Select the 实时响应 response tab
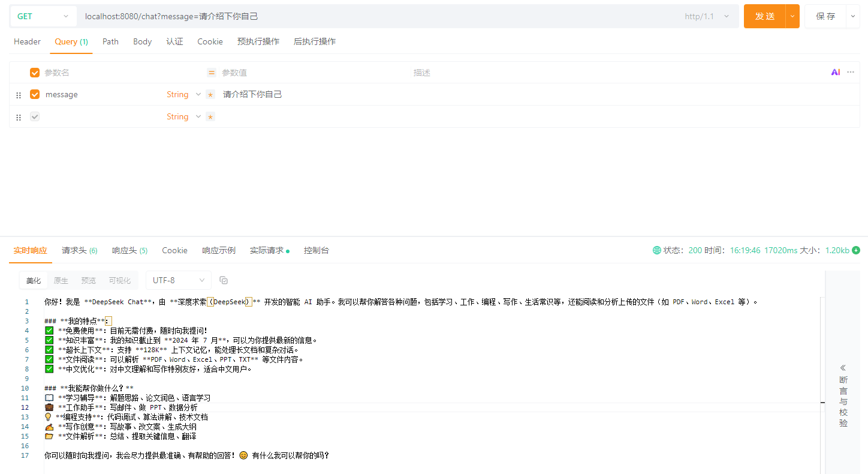Viewport: 868px width, 474px height. 31,250
